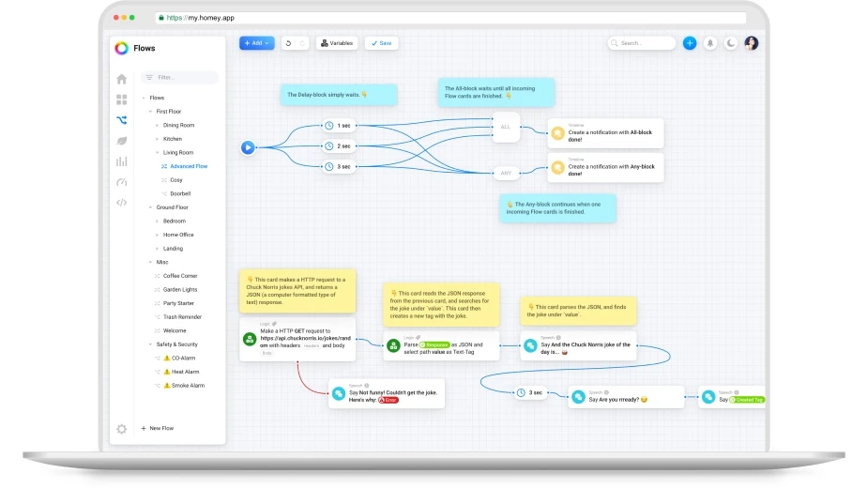Click the blue play start trigger node

pyautogui.click(x=248, y=147)
